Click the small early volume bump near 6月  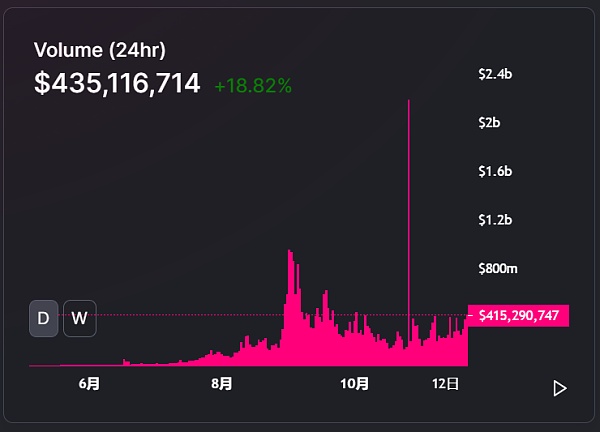coord(125,362)
